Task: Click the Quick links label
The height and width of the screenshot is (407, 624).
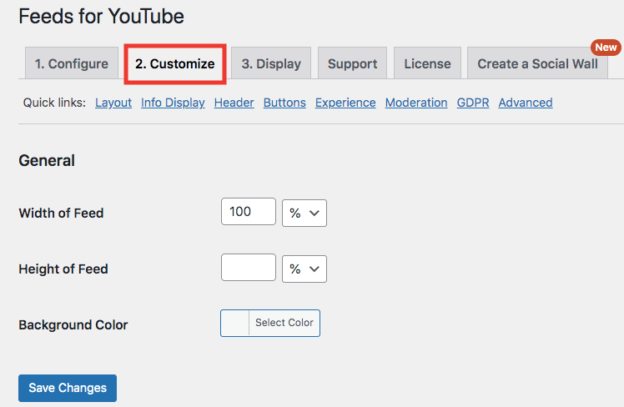Action: pos(55,103)
